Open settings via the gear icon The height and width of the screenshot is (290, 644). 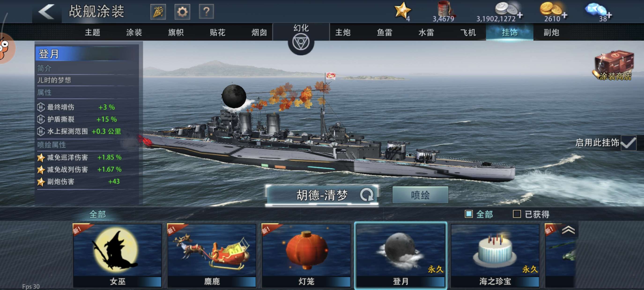(x=182, y=11)
